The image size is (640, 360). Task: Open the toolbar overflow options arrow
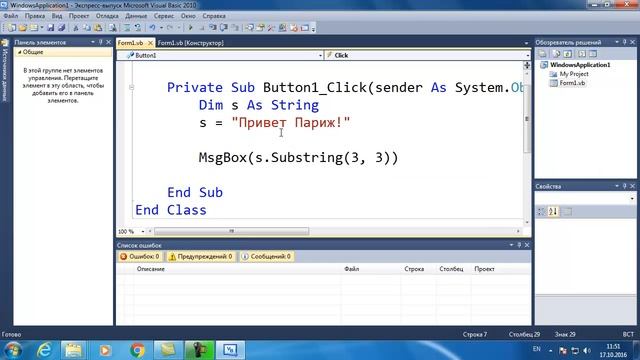tap(313, 29)
